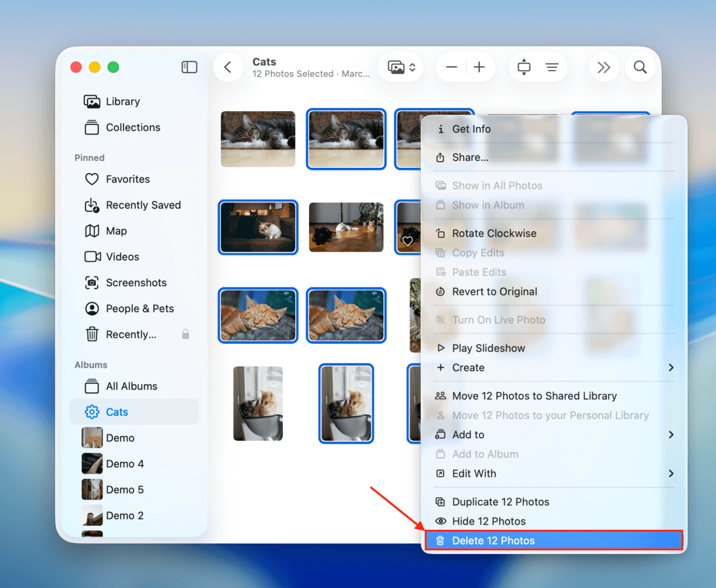Open the Recently Deleted album
Image resolution: width=716 pixels, height=588 pixels.
tap(130, 335)
